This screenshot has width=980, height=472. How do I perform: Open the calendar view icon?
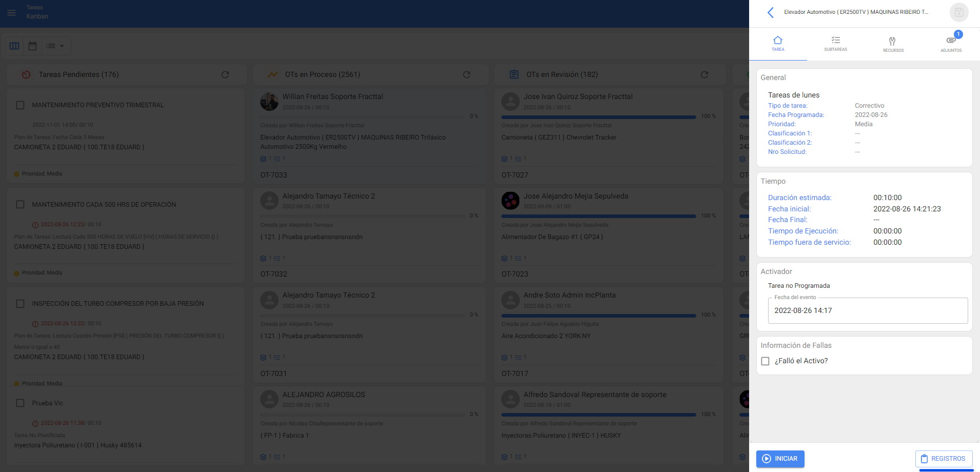point(32,46)
